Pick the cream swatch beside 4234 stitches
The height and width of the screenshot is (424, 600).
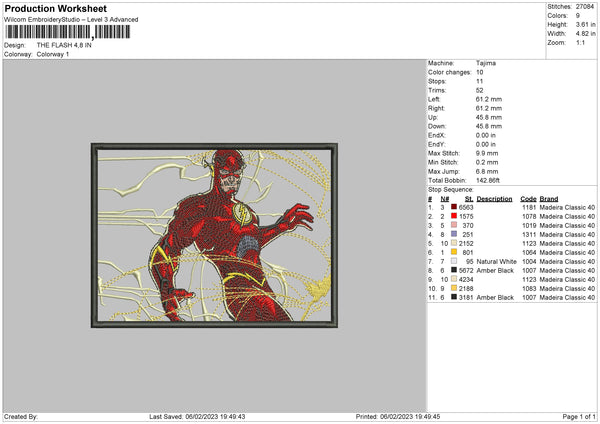coord(454,279)
